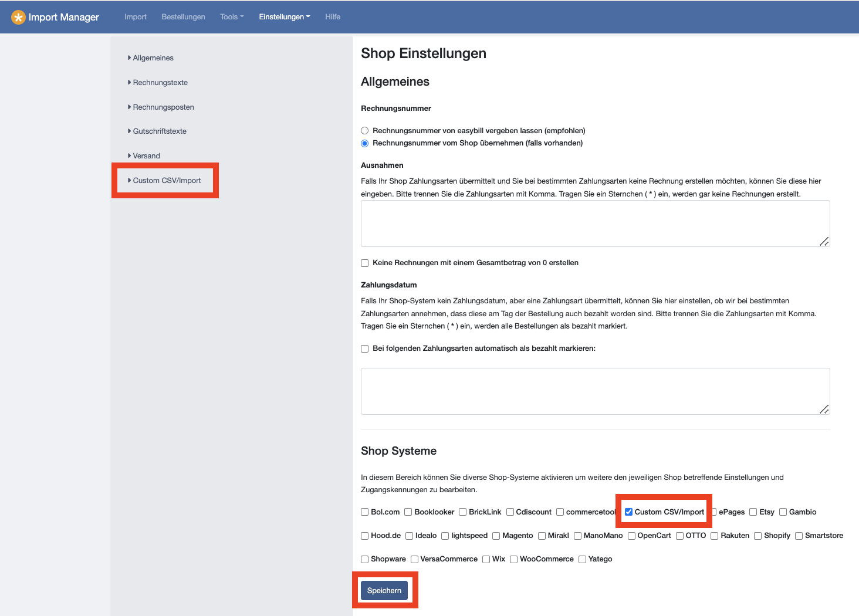Enable the Shopify shop system
Image resolution: width=859 pixels, height=616 pixels.
[757, 536]
